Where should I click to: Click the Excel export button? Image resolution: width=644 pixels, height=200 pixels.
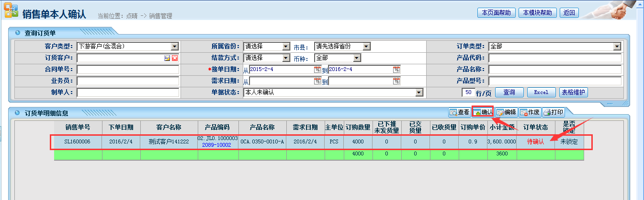541,92
